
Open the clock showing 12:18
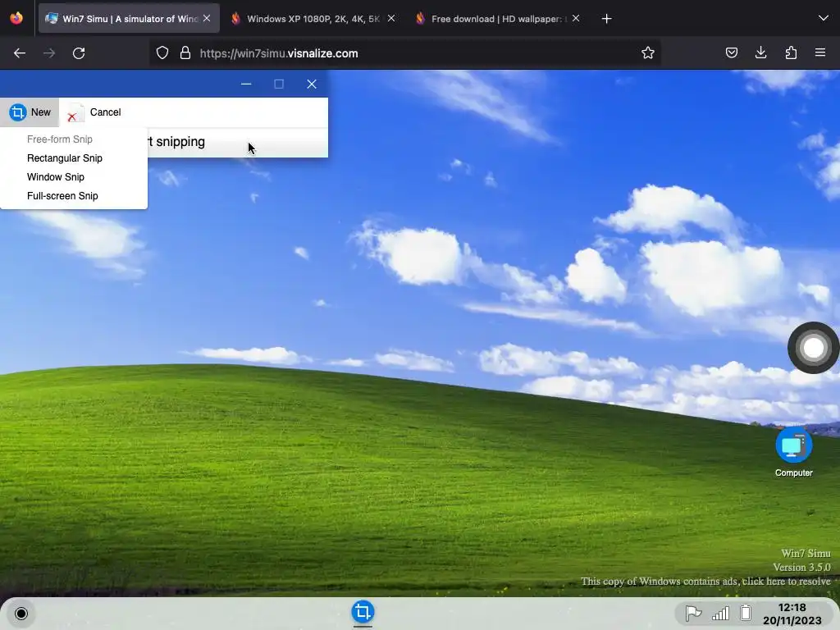[792, 614]
